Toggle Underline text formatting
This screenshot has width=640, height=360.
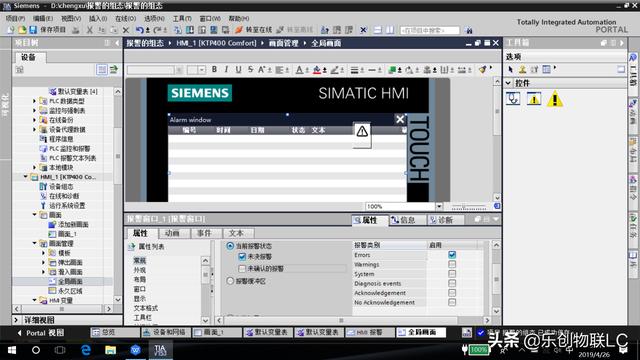(x=238, y=70)
